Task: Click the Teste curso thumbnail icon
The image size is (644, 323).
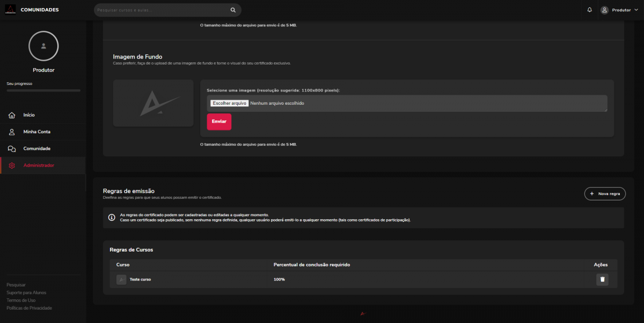Action: click(121, 279)
